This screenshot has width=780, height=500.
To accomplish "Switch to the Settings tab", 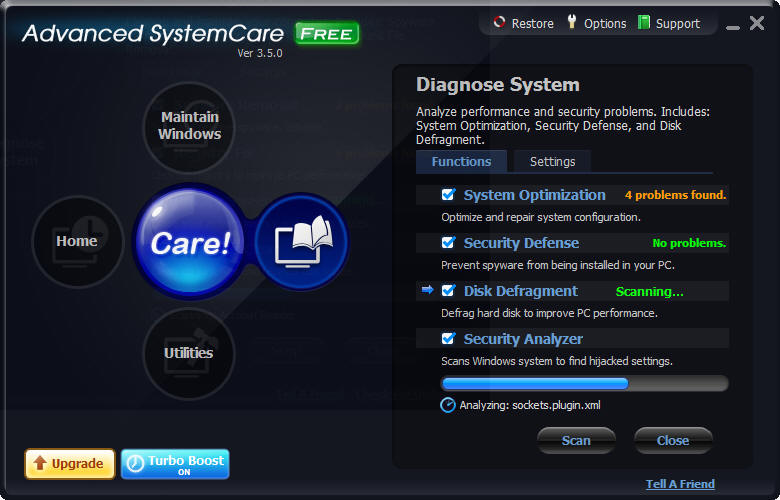I will tap(552, 162).
